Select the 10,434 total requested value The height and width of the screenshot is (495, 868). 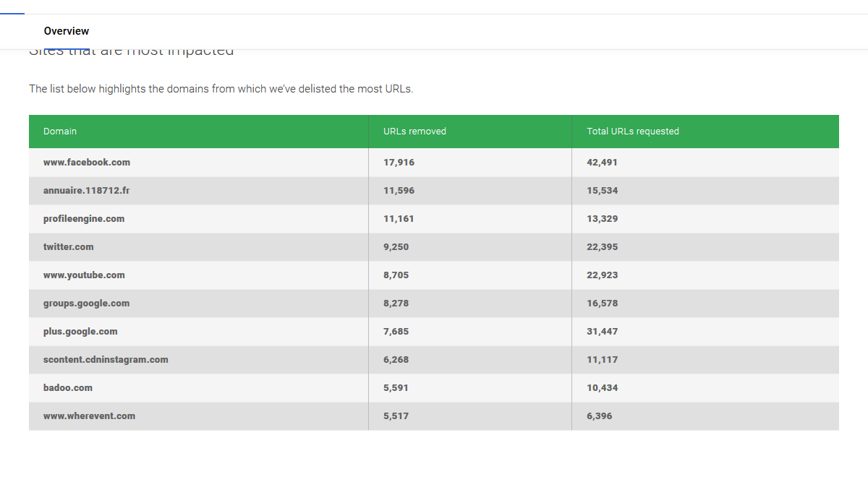(x=603, y=388)
